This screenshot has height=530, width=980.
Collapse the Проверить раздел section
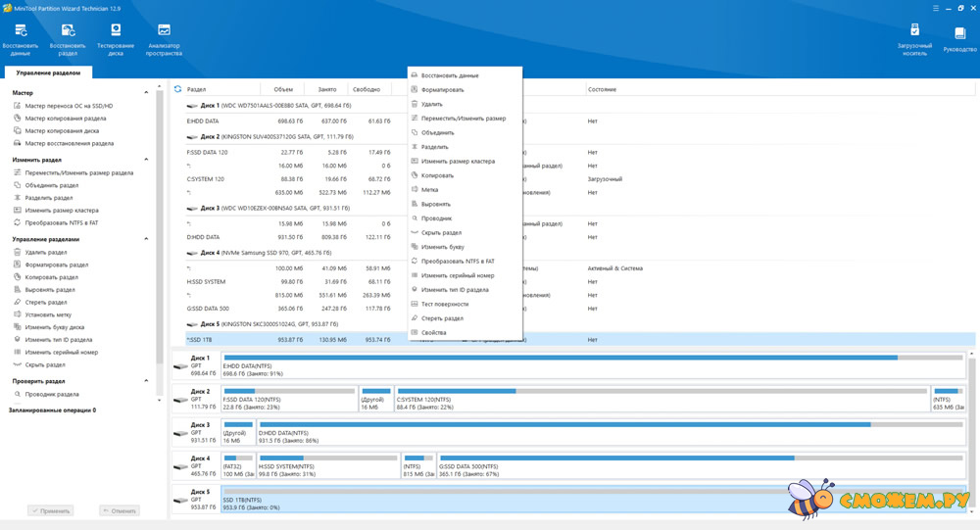(x=146, y=381)
